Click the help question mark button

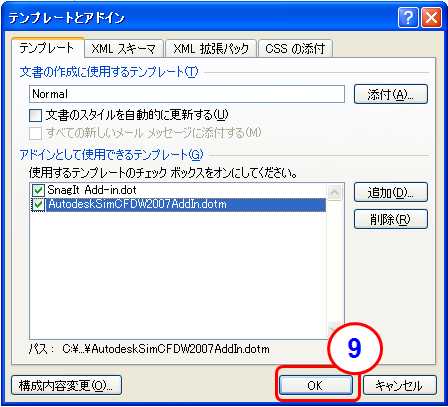[x=408, y=18]
